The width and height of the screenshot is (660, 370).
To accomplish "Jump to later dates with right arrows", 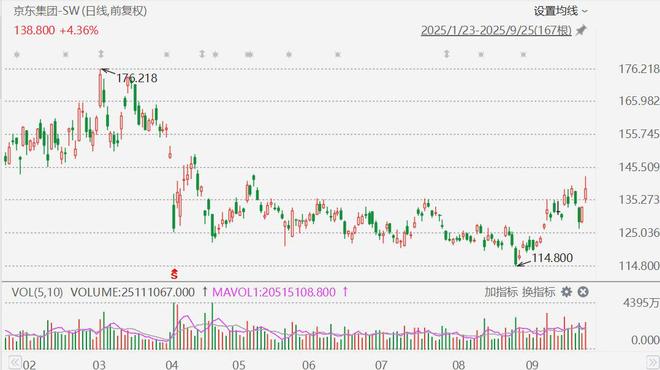I will [652, 363].
